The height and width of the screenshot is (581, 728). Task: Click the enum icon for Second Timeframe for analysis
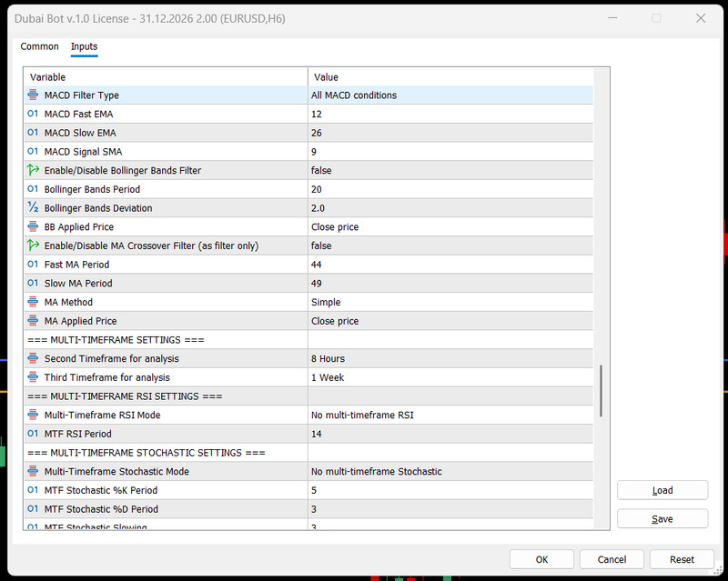coord(33,358)
